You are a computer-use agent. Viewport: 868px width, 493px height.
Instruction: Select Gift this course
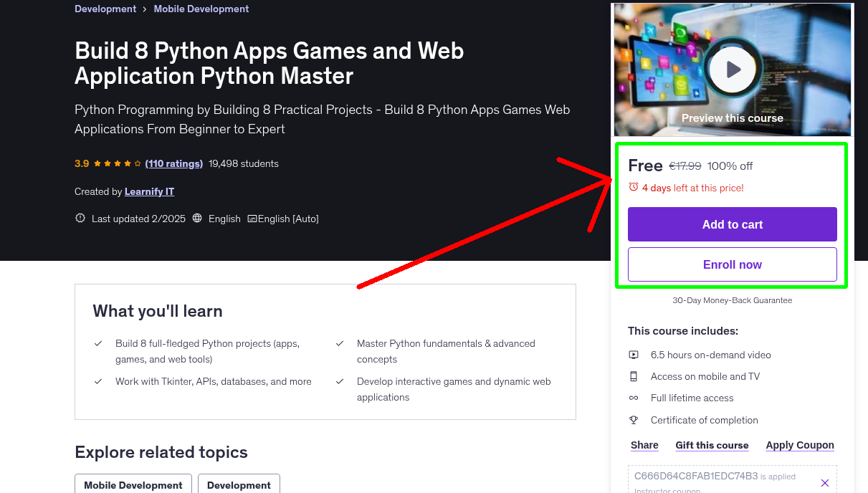coord(712,445)
